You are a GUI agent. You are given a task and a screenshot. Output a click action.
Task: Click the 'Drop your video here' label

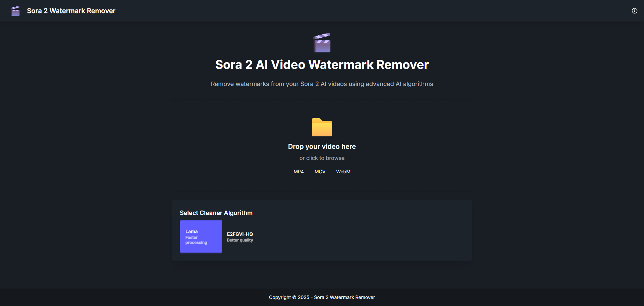(322, 146)
